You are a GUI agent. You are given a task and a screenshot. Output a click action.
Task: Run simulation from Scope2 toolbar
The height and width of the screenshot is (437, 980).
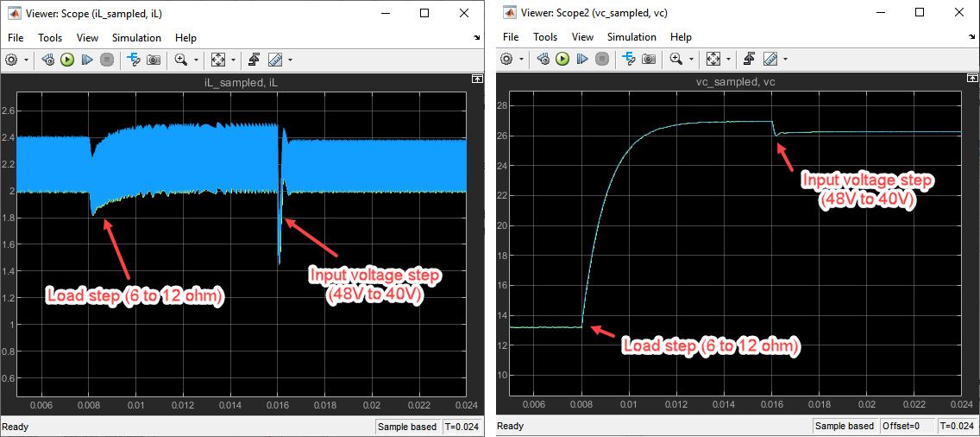(563, 59)
